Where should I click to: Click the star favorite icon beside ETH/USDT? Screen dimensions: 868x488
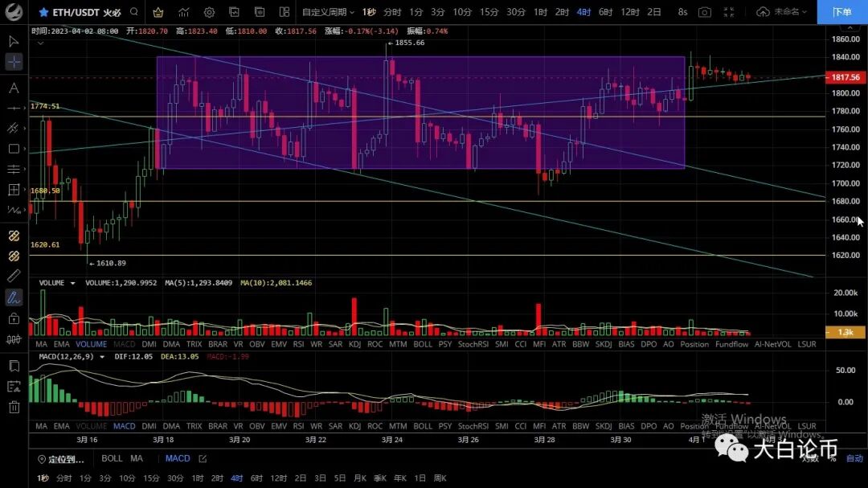coord(43,11)
